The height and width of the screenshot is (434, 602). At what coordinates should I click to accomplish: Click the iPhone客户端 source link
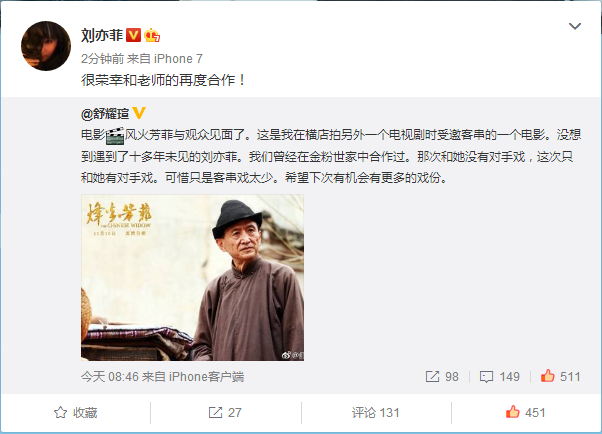pos(207,376)
